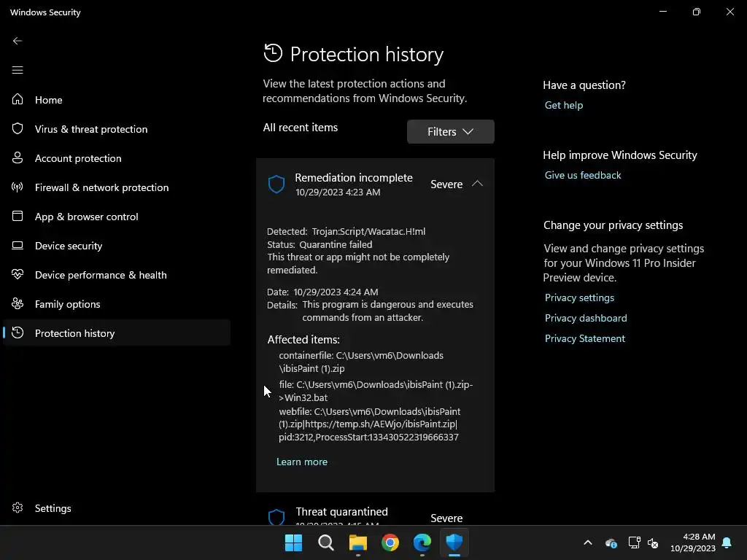Screen dimensions: 747x560
Task: Click the Windows Security taskbar icon
Action: [x=454, y=542]
